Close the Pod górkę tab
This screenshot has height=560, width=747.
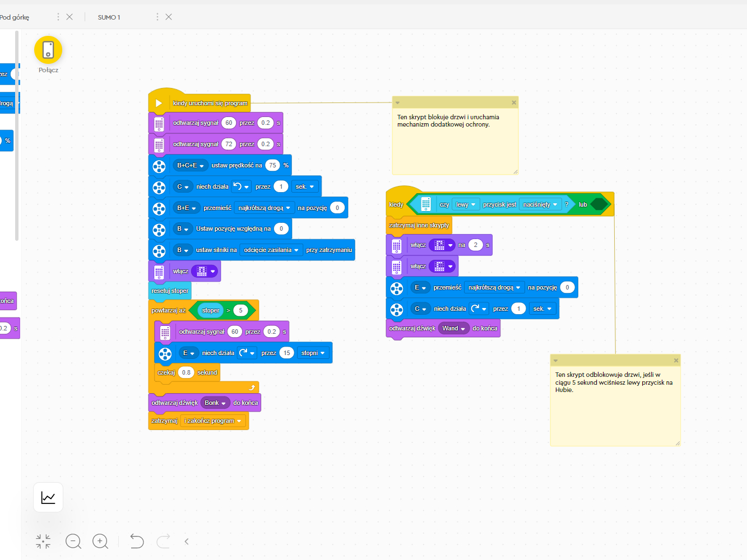pyautogui.click(x=69, y=17)
